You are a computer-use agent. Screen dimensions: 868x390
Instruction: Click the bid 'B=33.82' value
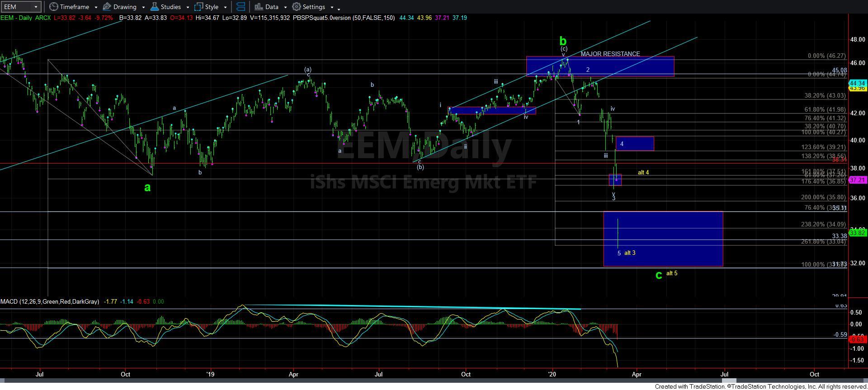pos(130,18)
